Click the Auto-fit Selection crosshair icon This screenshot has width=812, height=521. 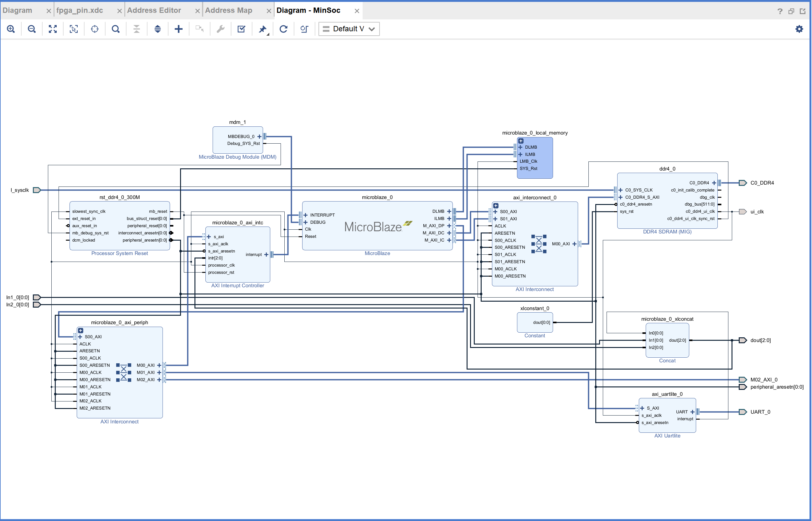coord(95,29)
